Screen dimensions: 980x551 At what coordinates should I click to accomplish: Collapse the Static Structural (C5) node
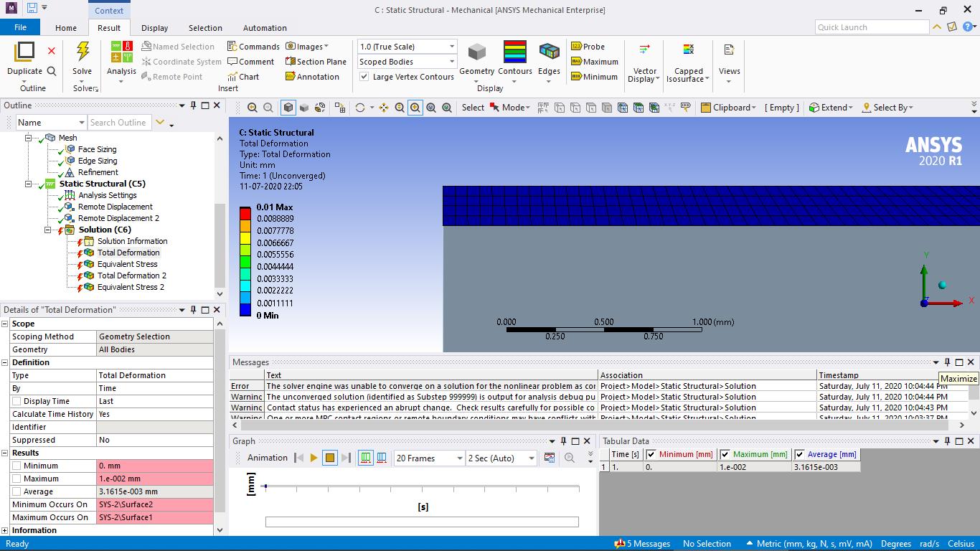pyautogui.click(x=29, y=184)
